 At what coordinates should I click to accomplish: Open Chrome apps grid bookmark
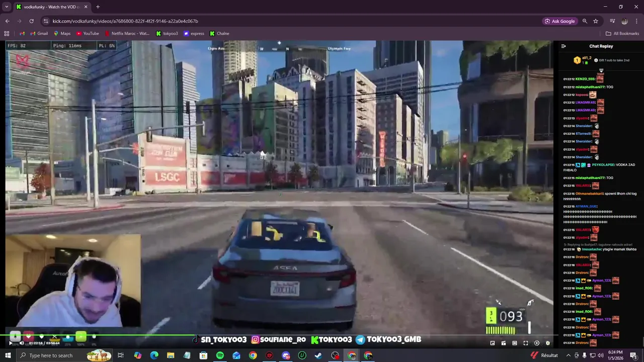coord(7,34)
